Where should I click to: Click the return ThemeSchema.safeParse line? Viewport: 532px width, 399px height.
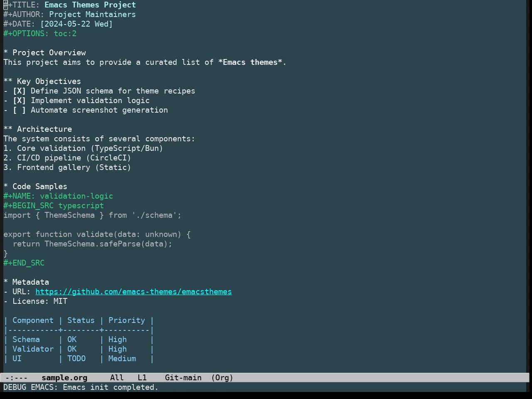pos(92,244)
